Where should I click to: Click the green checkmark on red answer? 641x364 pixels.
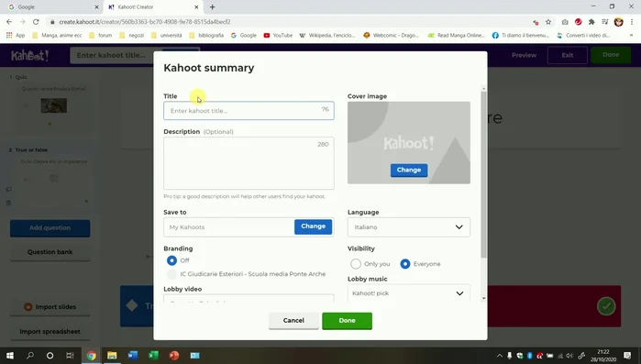click(606, 306)
